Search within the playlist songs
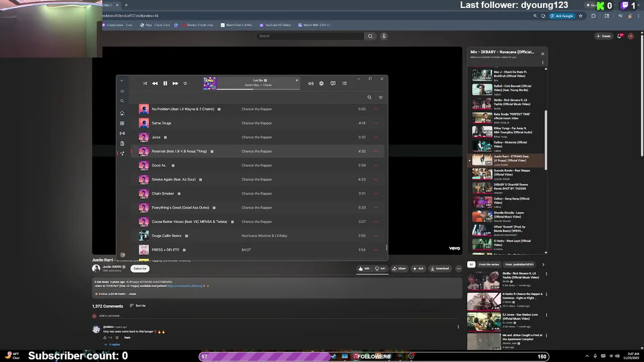 [x=369, y=98]
